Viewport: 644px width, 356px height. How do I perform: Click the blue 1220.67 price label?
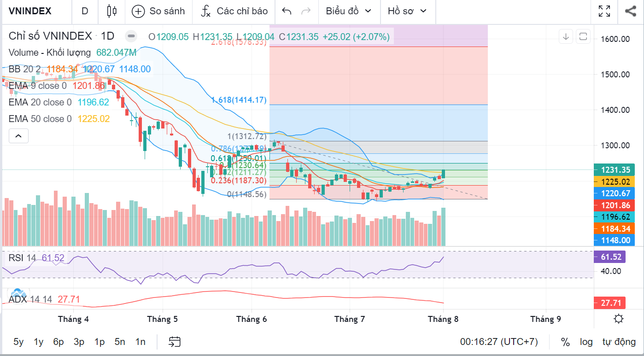(x=615, y=193)
